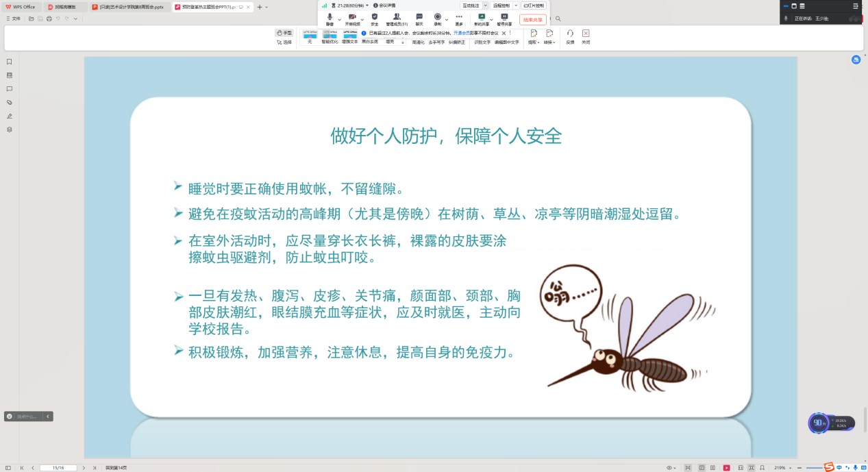The image size is (868, 472).
Task: Pause screen sharing with 暂停共享
Action: tap(504, 18)
